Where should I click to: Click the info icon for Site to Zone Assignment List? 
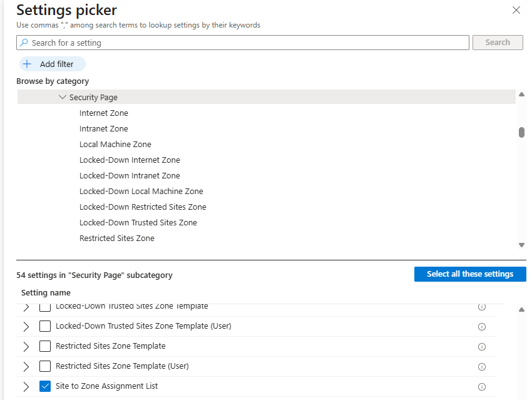[x=482, y=387]
